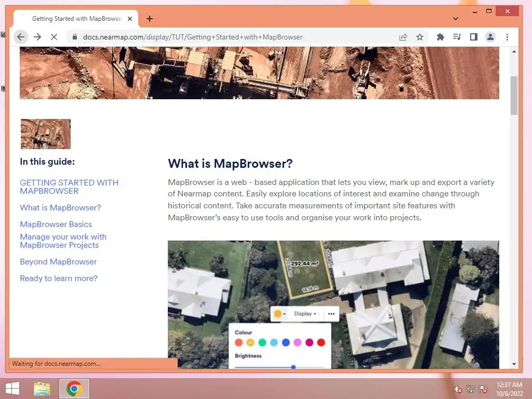Pick the dark blue colour swatch
The height and width of the screenshot is (399, 532).
pos(286,343)
